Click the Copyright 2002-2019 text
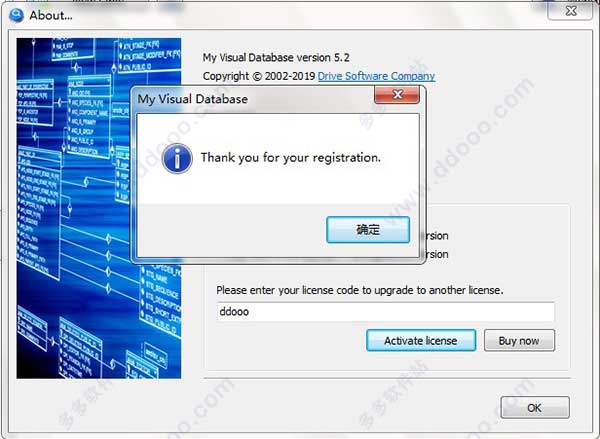The width and height of the screenshot is (600, 439). (259, 76)
